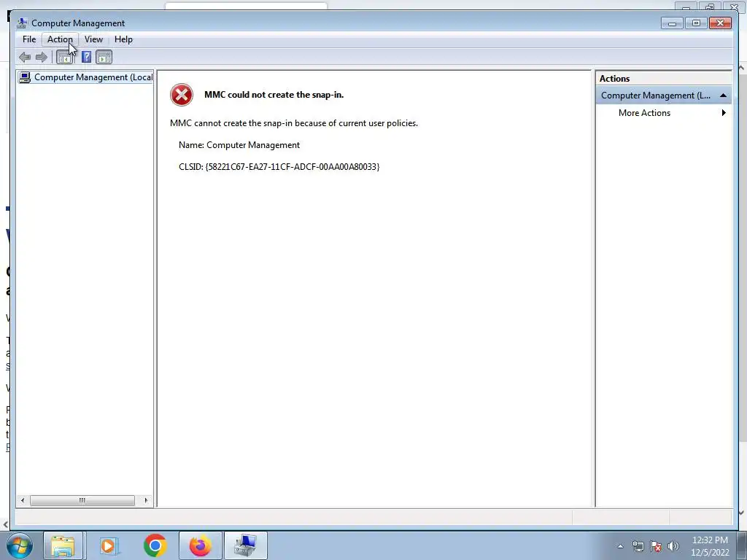This screenshot has height=560, width=747.
Task: Click tree pane scrollbar right arrow
Action: click(x=146, y=500)
